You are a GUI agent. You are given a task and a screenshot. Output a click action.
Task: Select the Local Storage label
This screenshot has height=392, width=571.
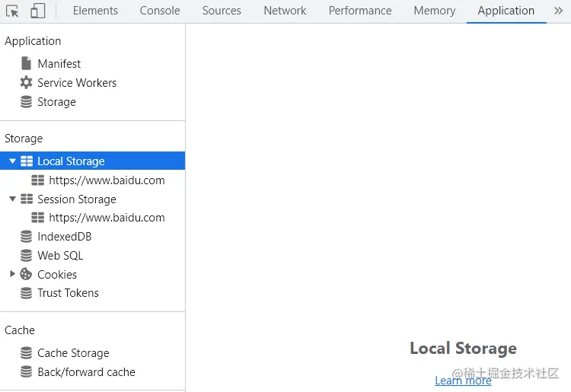pyautogui.click(x=71, y=161)
